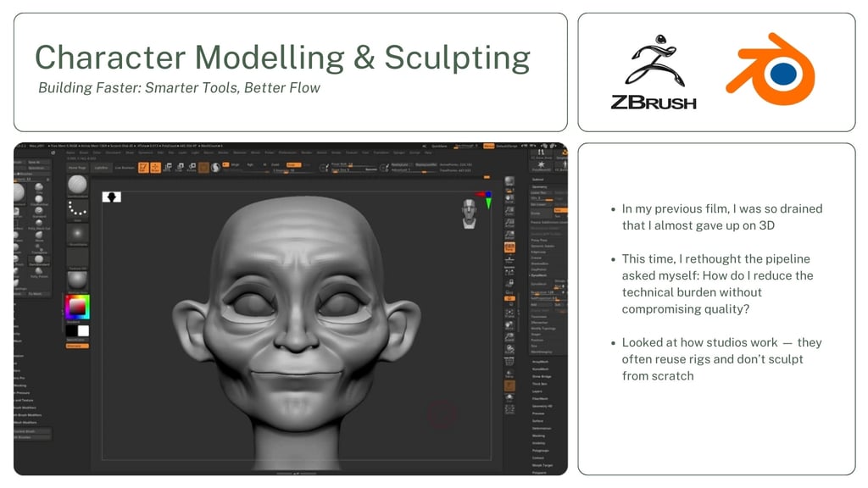The width and height of the screenshot is (868, 488).
Task: Click the Zoom3D icon on right shelf
Action: (509, 337)
